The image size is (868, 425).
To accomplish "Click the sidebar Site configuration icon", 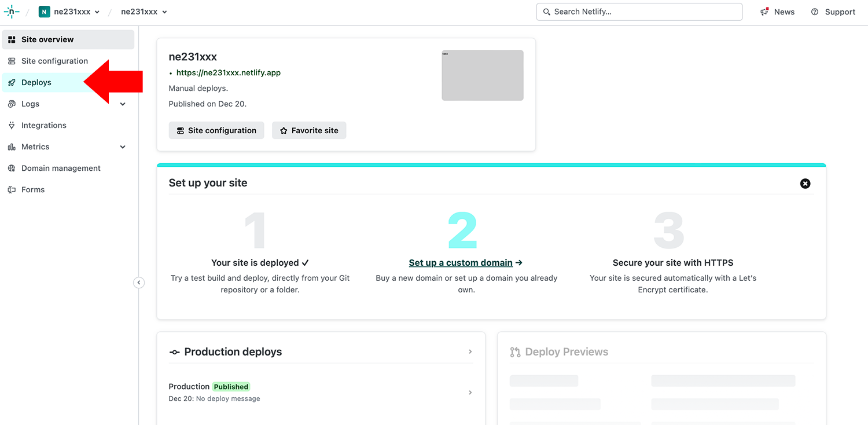I will click(12, 61).
